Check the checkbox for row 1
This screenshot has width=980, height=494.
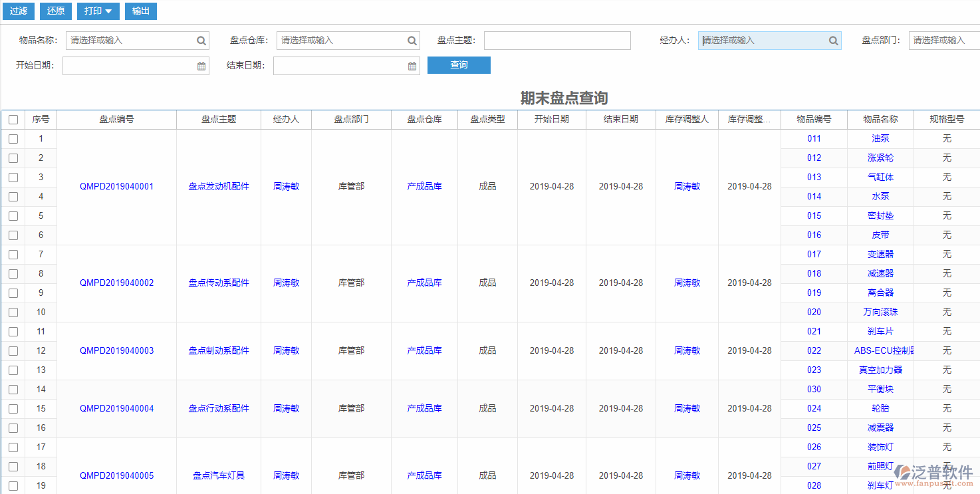[13, 139]
